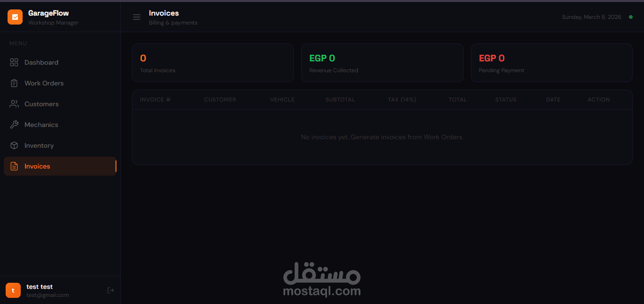The image size is (644, 304).
Task: Log out using the exit arrow icon
Action: (111, 290)
